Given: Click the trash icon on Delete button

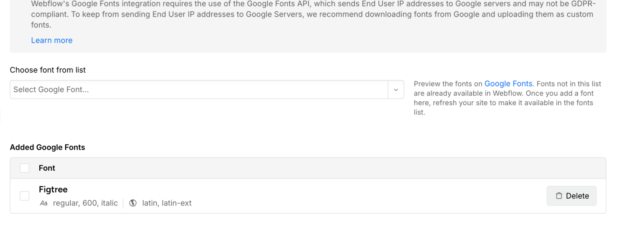Looking at the screenshot, I should tap(559, 196).
